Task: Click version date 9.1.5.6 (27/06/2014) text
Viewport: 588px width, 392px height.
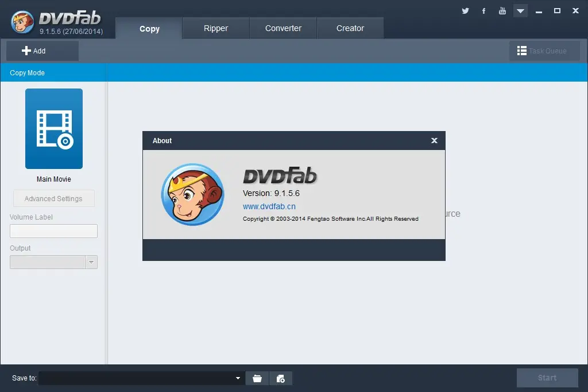Action: [x=71, y=32]
